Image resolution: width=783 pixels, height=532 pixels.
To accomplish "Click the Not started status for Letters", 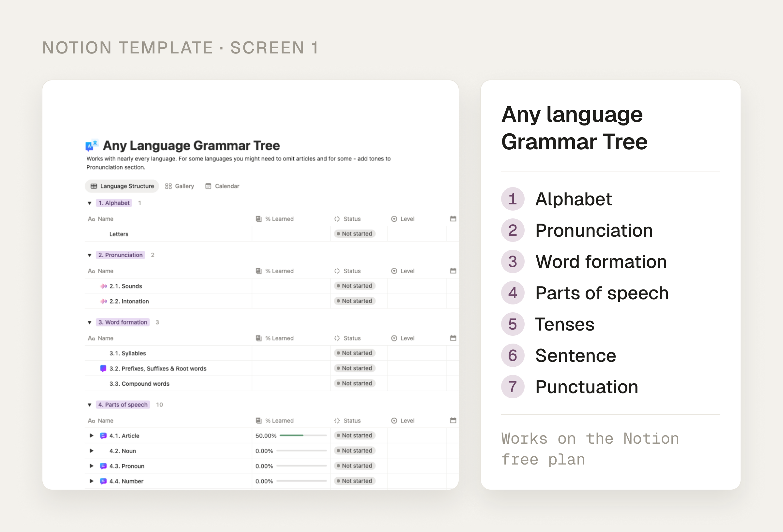I will 354,234.
